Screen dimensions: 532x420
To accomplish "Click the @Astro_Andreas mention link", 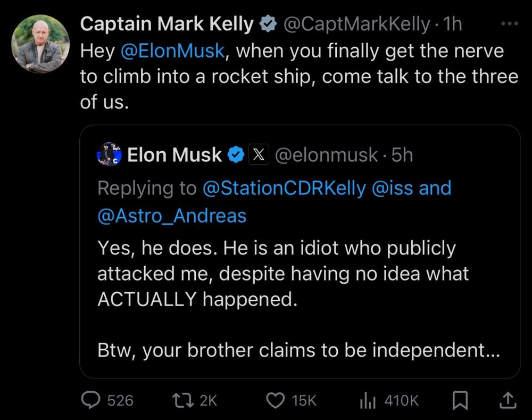I will [172, 216].
